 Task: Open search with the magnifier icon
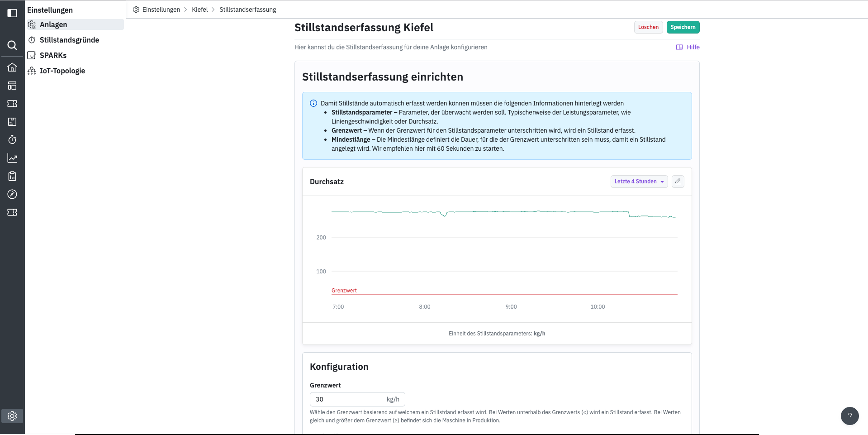[12, 45]
